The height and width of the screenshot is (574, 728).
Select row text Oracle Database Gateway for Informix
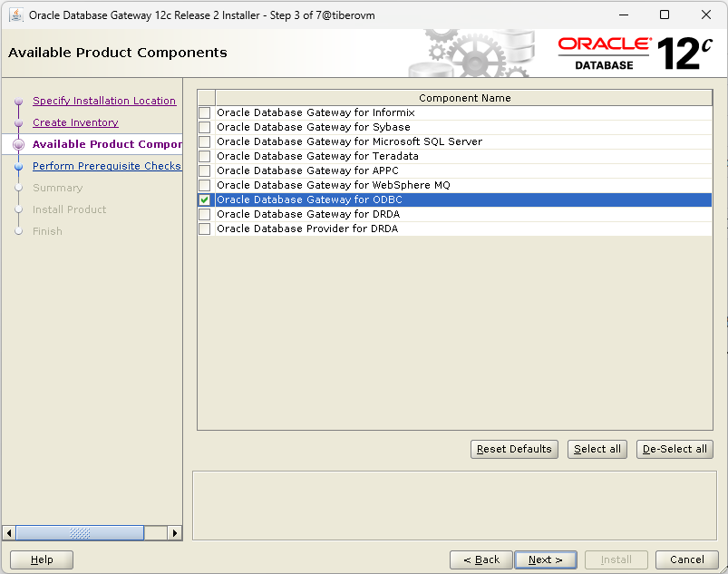(x=315, y=112)
